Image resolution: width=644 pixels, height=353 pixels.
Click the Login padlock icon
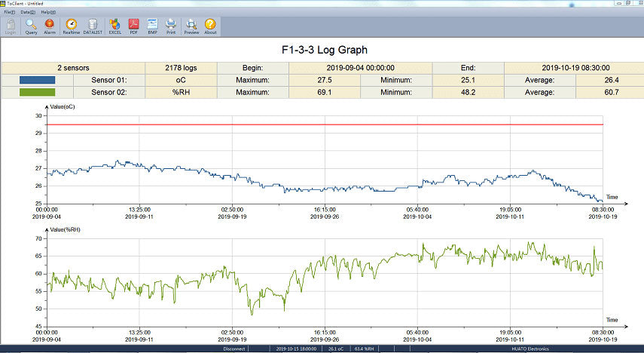[x=12, y=26]
